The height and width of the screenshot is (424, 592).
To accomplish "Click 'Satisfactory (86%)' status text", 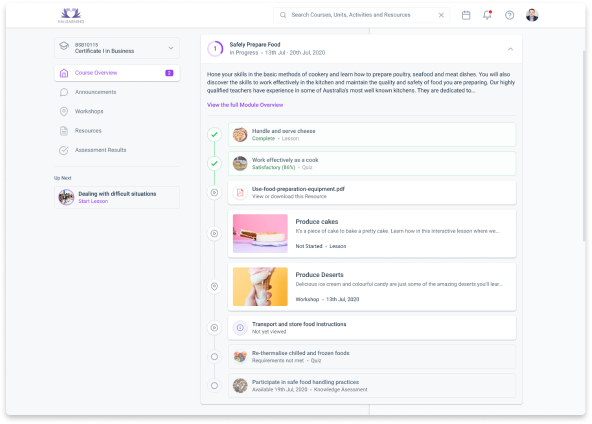I will pos(273,167).
